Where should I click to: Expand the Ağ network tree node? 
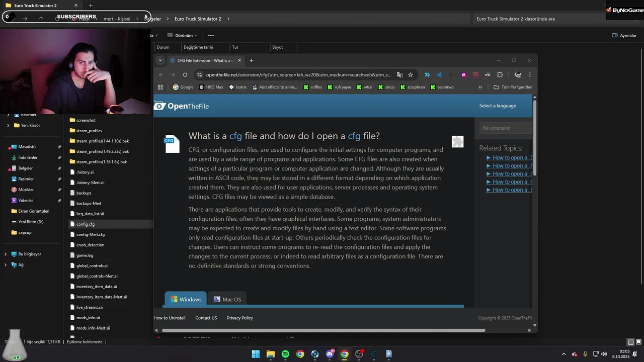coord(6,265)
